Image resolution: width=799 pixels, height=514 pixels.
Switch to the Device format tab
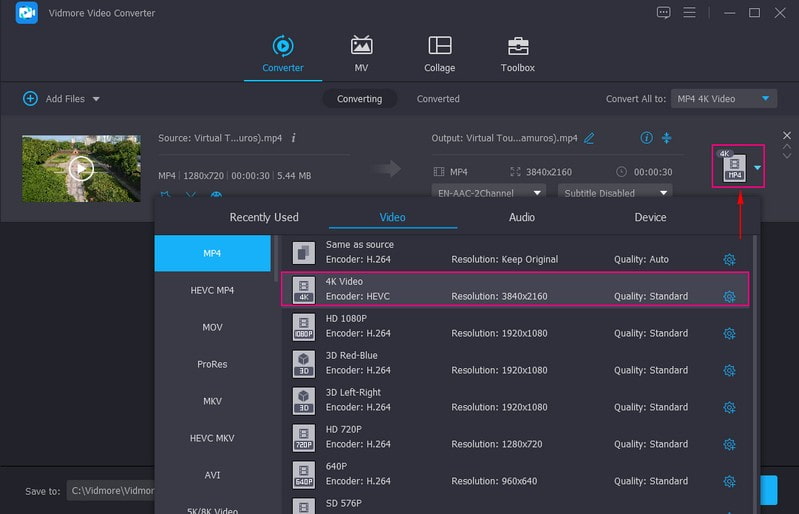click(650, 217)
